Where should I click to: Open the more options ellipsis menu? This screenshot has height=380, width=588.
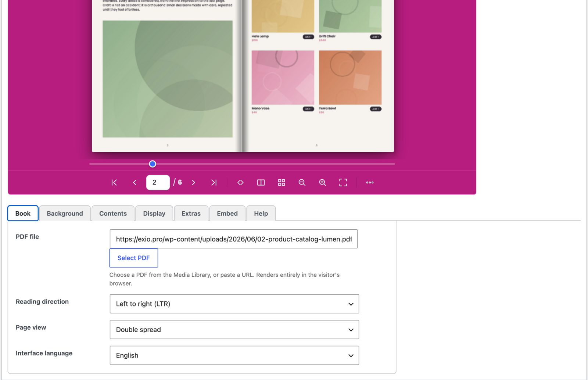[370, 182]
